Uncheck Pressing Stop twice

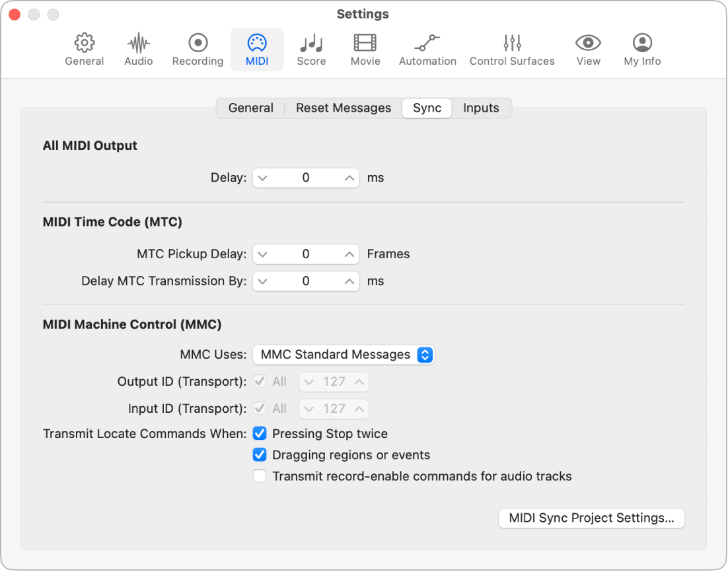tap(260, 434)
